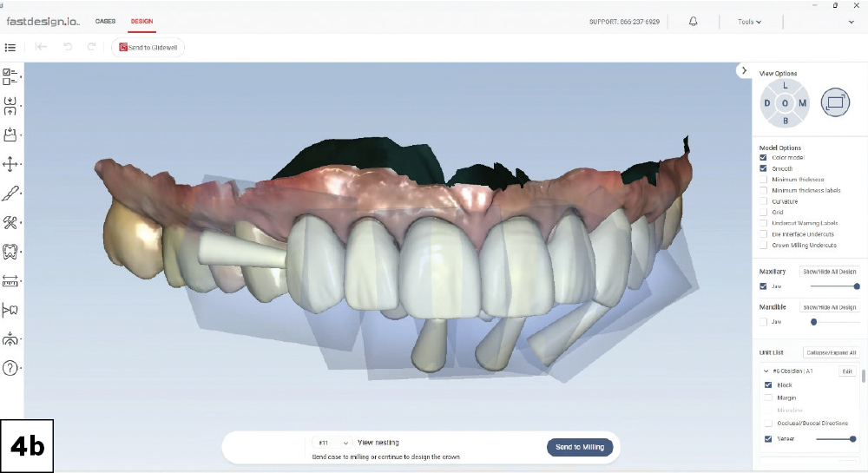Open the wrench and screwdriver tools icon
The image size is (868, 473).
10,223
